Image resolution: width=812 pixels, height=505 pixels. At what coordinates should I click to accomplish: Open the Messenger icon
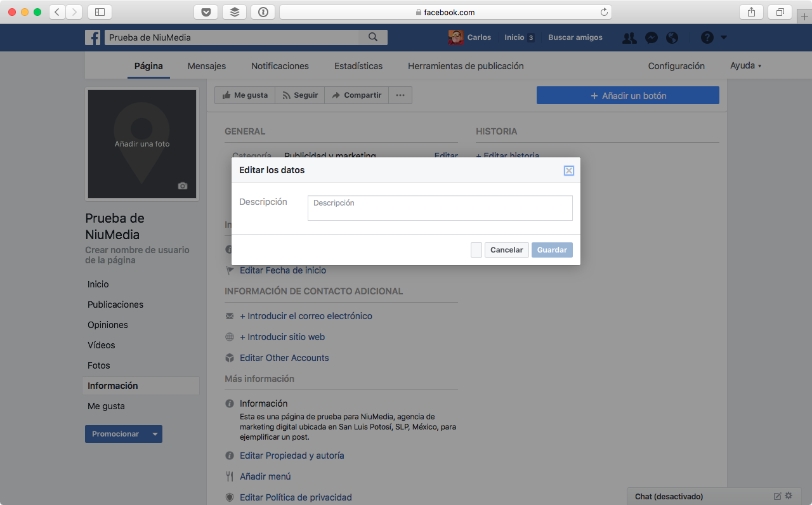click(x=651, y=38)
